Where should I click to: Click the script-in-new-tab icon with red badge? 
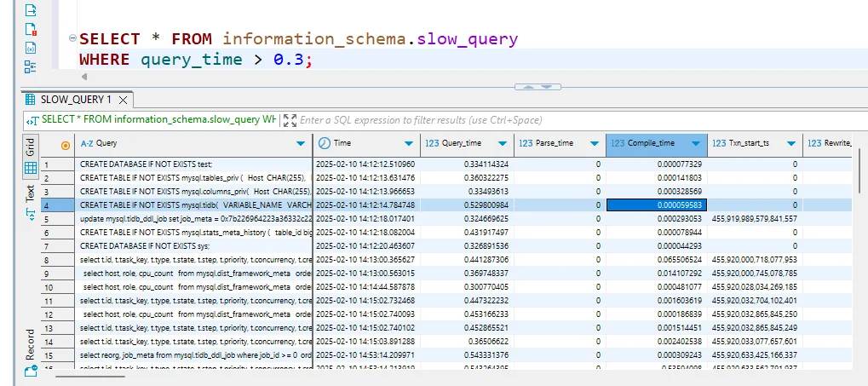click(31, 30)
